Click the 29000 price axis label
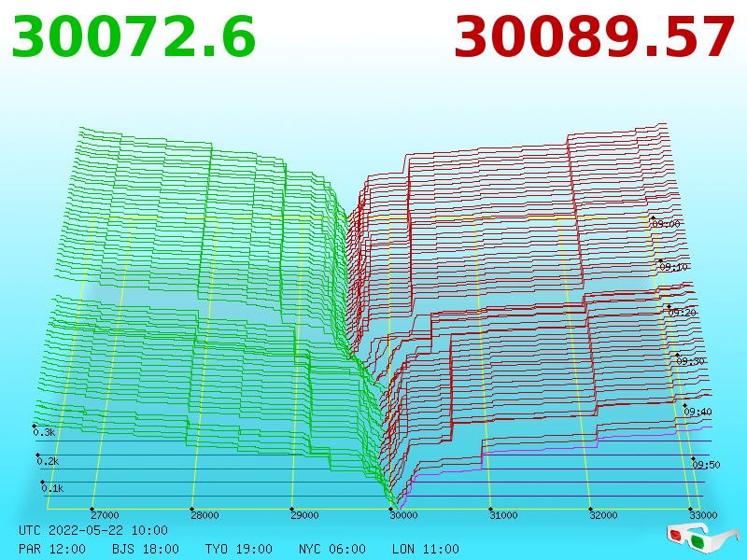Screen dimensions: 747x560 [x=304, y=515]
